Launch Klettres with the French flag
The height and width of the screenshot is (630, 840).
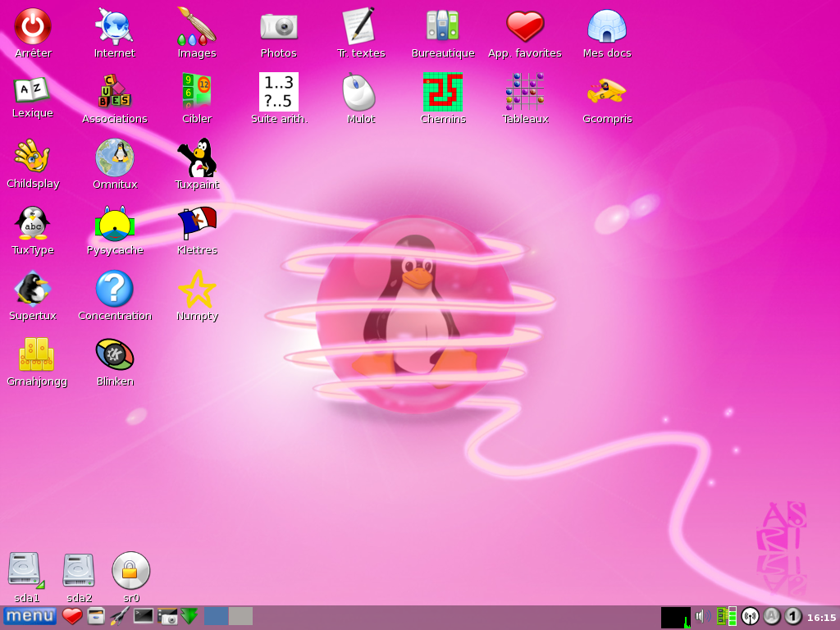coord(197,223)
